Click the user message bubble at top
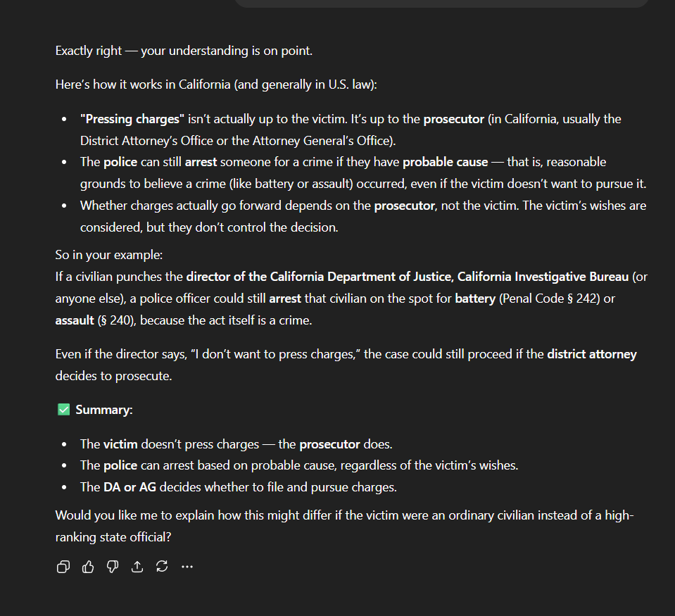 point(441,4)
